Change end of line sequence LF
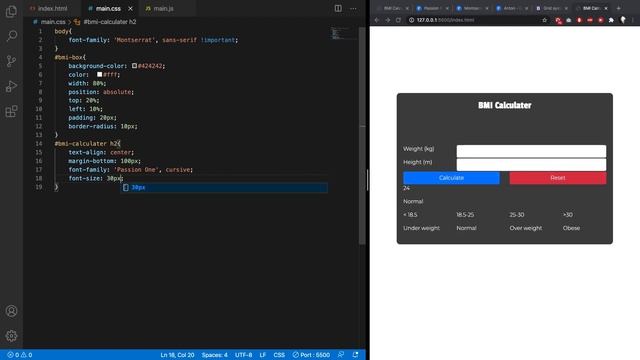 tap(262, 355)
